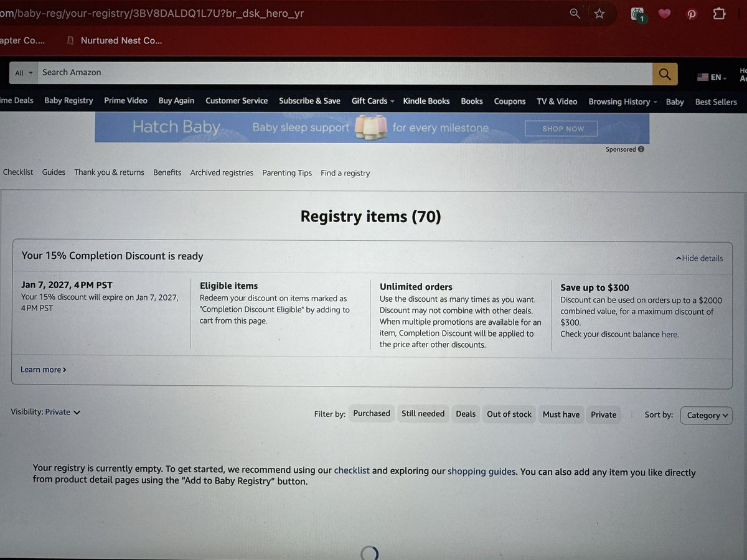Screen dimensions: 747x560
Task: Open Coupons nav link
Action: tap(510, 101)
